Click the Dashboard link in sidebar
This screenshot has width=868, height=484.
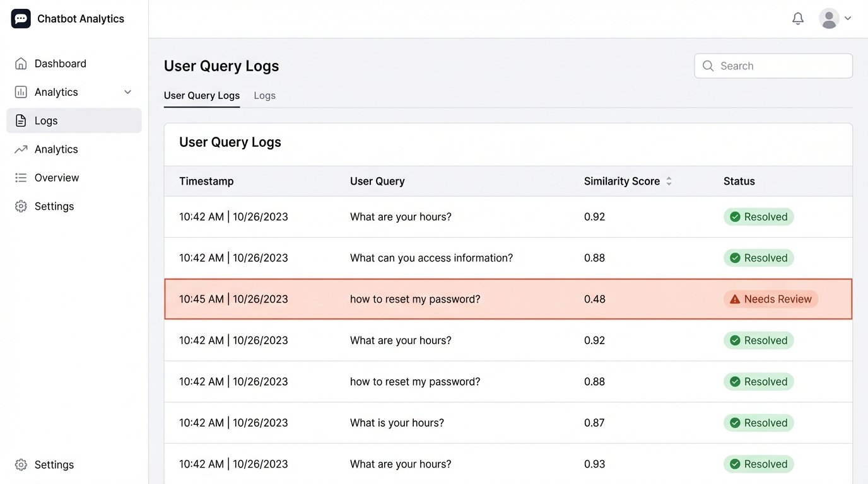pyautogui.click(x=60, y=63)
